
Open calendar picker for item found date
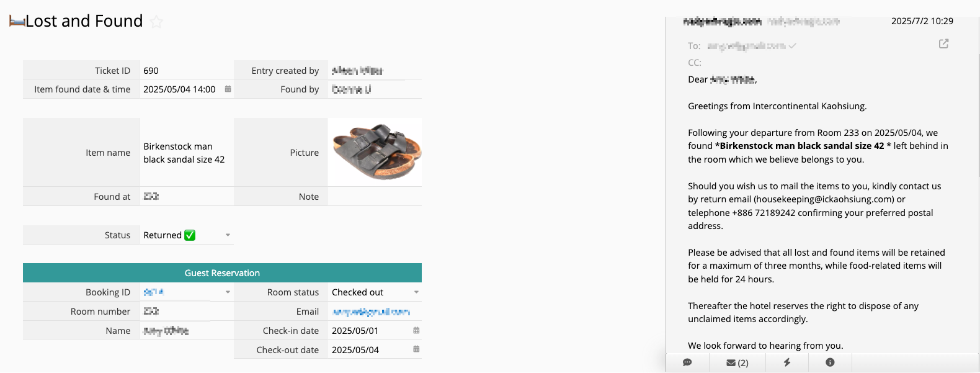(228, 89)
